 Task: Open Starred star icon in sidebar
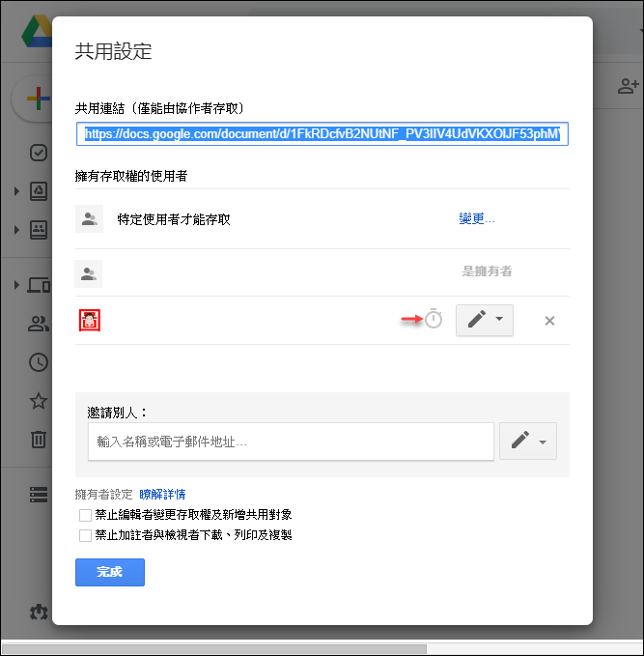(39, 401)
